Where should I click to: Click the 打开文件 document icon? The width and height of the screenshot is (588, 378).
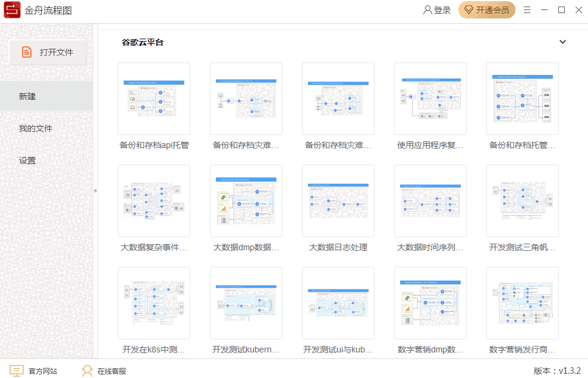coord(27,52)
